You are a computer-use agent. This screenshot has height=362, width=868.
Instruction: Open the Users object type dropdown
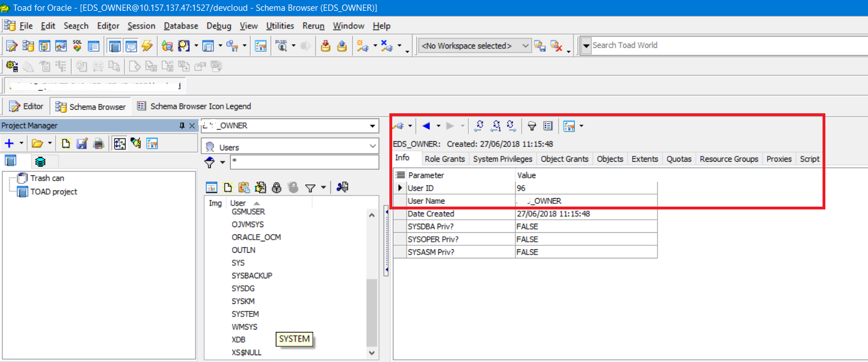click(x=373, y=147)
